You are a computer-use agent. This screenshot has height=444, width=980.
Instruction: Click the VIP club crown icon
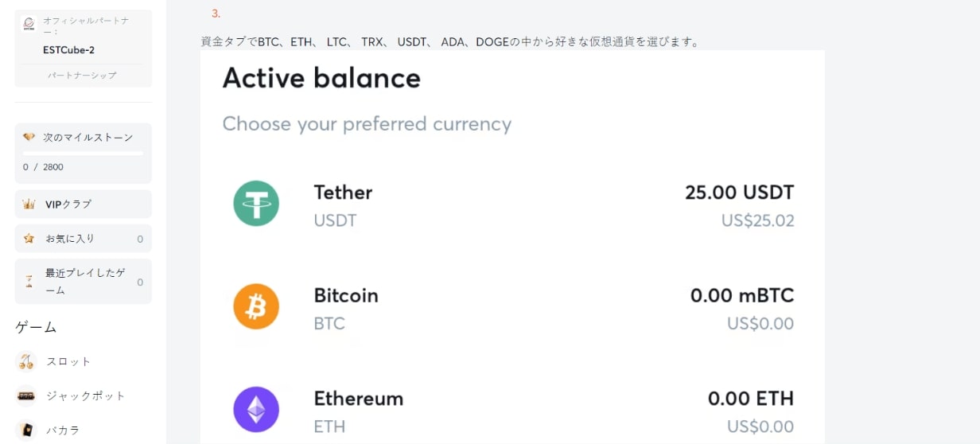point(29,204)
